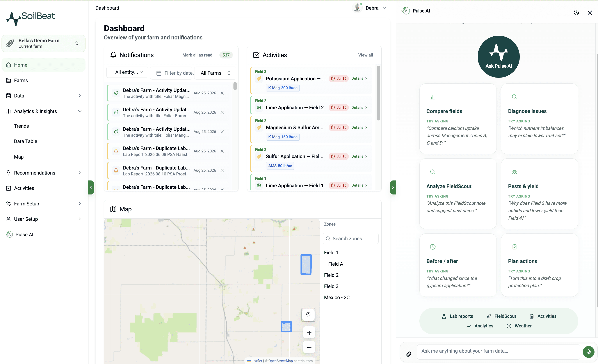Select the Weather chip

(519, 325)
